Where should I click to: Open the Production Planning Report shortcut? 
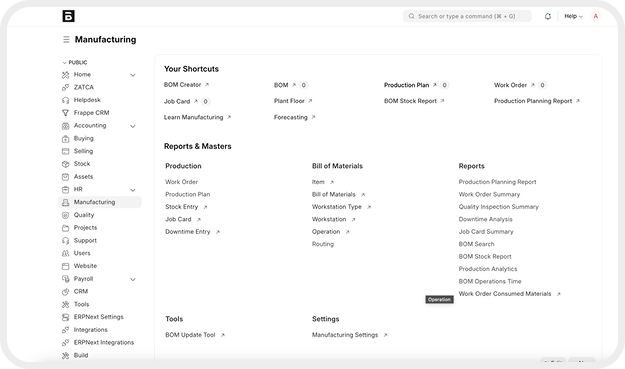tap(537, 101)
